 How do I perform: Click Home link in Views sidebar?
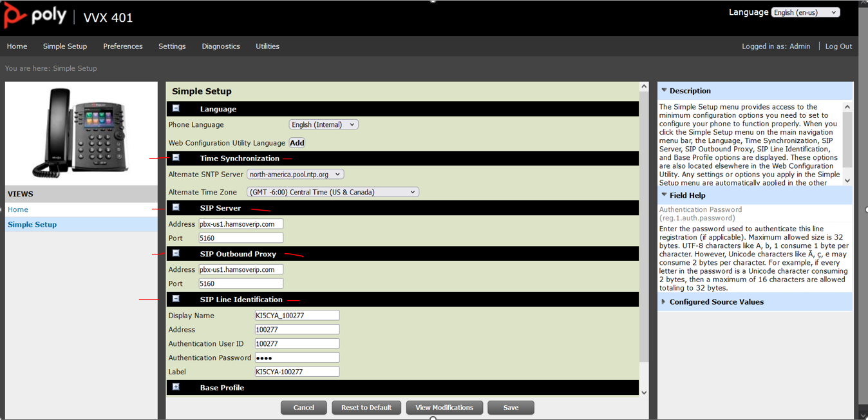[x=18, y=209]
